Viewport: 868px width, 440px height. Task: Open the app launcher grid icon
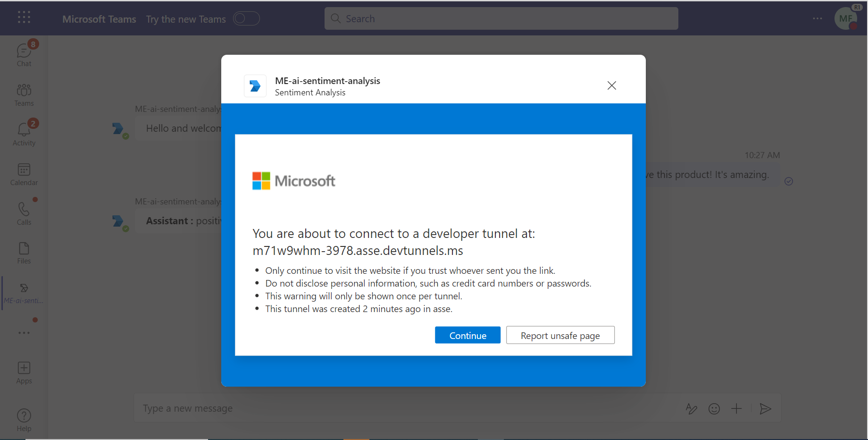[24, 17]
